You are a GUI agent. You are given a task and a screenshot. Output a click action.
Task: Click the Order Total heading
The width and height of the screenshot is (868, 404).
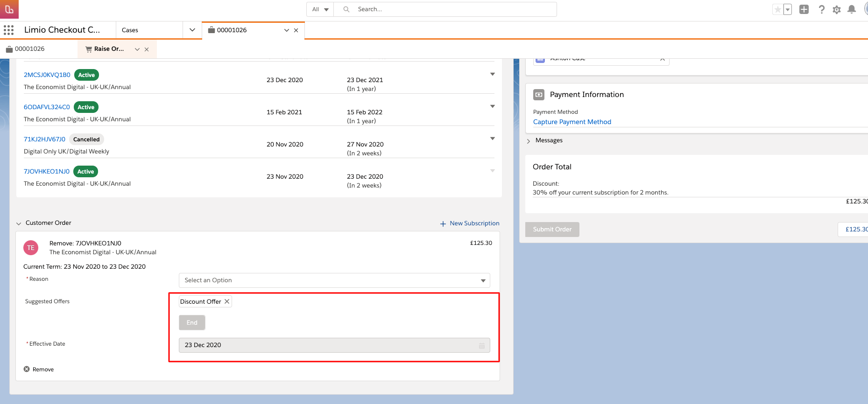(552, 167)
